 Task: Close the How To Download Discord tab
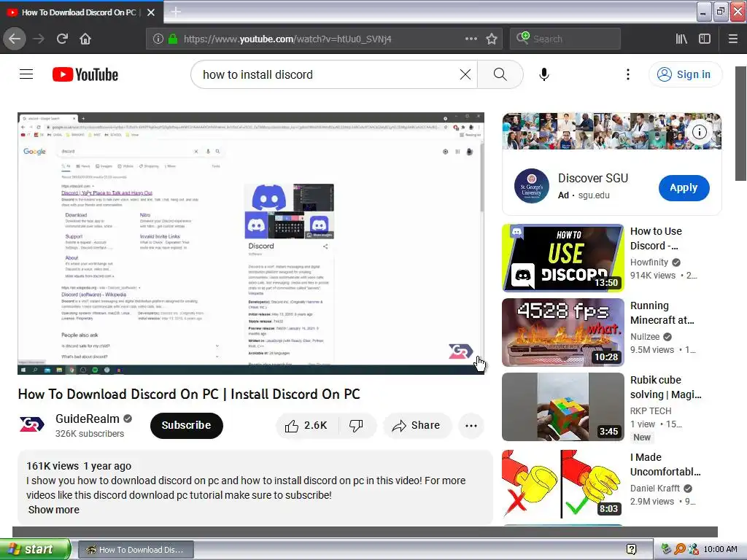pyautogui.click(x=151, y=12)
